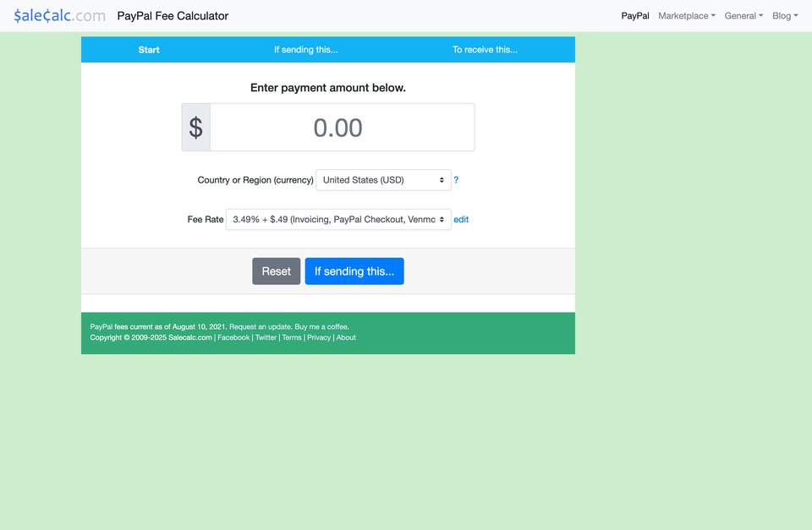The height and width of the screenshot is (530, 812).
Task: Open the salecalc.com logo homepage
Action: click(x=59, y=15)
